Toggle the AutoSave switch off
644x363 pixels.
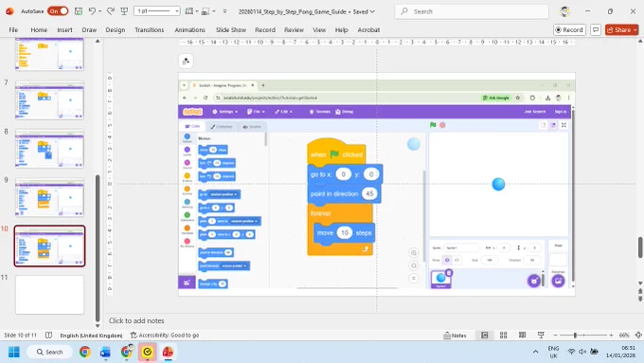pyautogui.click(x=58, y=11)
